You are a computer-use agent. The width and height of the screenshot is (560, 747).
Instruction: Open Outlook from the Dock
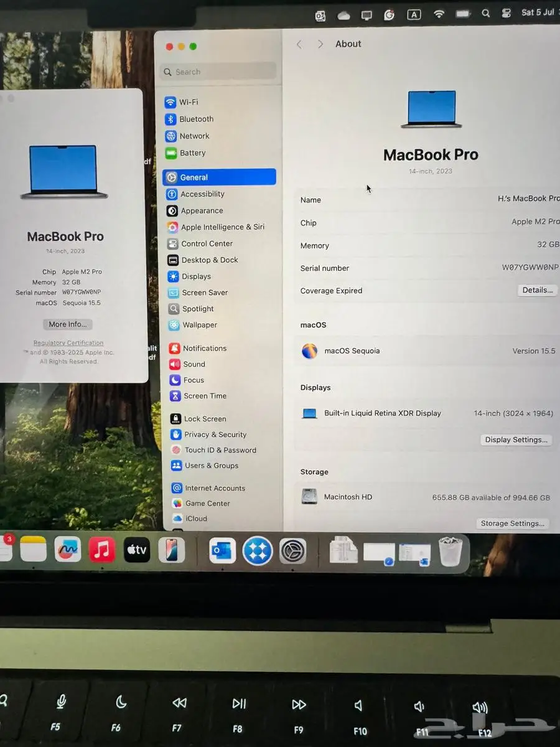[x=222, y=551]
